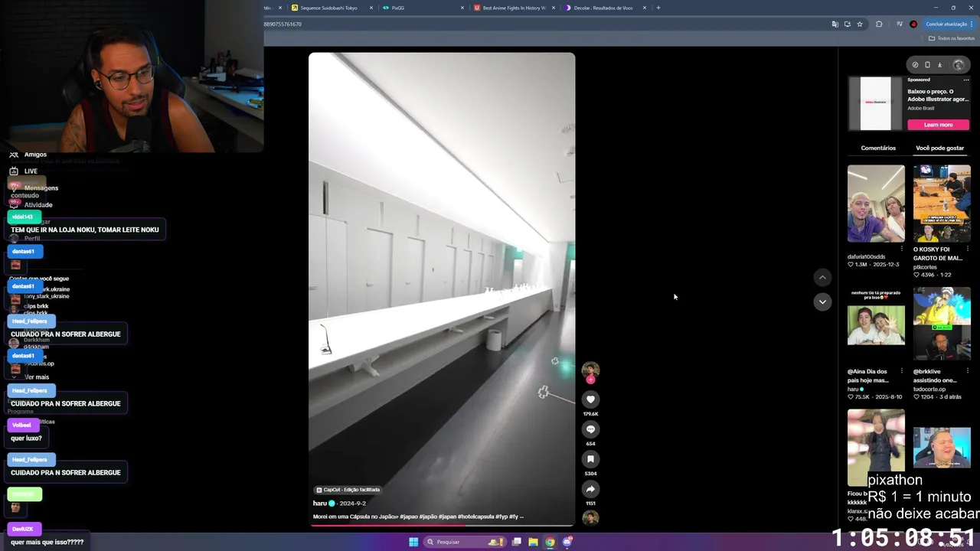Screen dimensions: 980x551
Task: Open the @brkklive assistindo video thumbnail
Action: (942, 325)
